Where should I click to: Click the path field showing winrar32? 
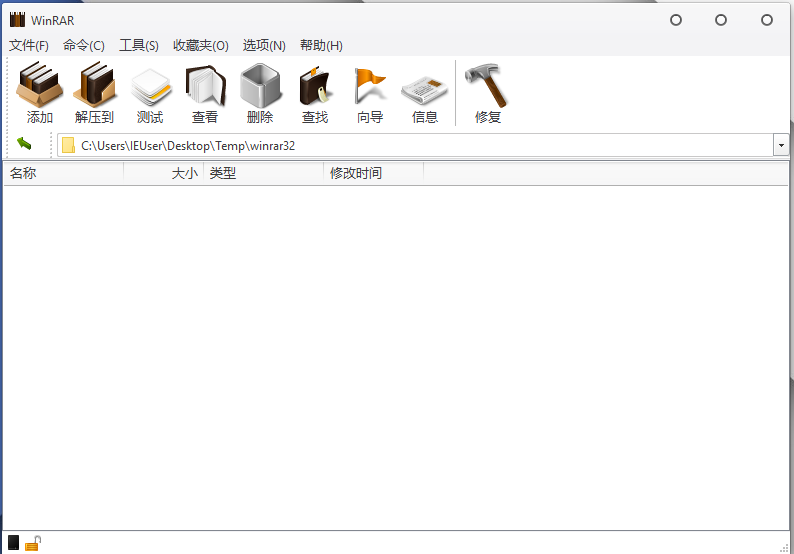[415, 146]
